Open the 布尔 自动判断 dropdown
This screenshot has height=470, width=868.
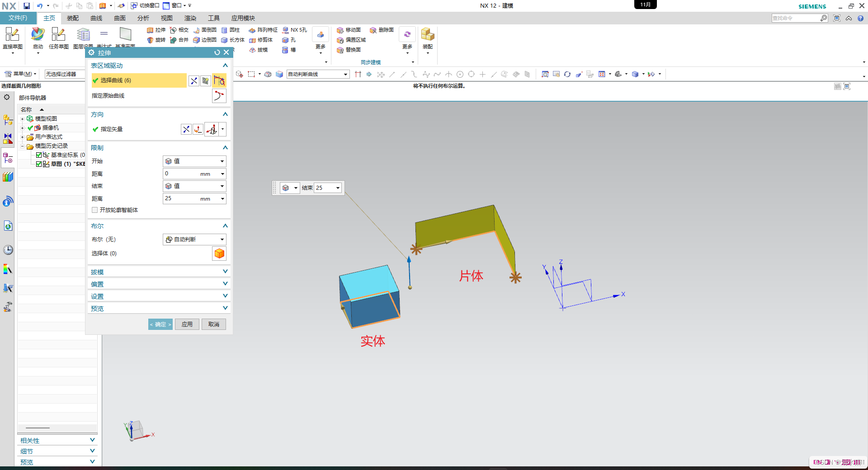194,240
